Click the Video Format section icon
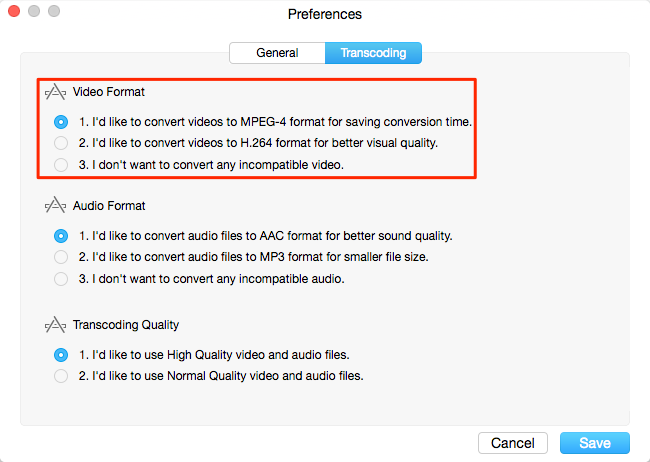Image resolution: width=650 pixels, height=462 pixels. click(55, 92)
